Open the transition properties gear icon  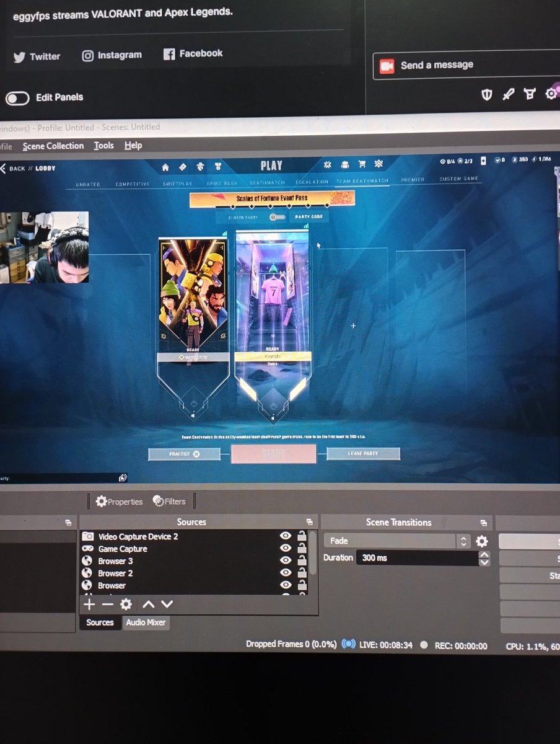482,541
